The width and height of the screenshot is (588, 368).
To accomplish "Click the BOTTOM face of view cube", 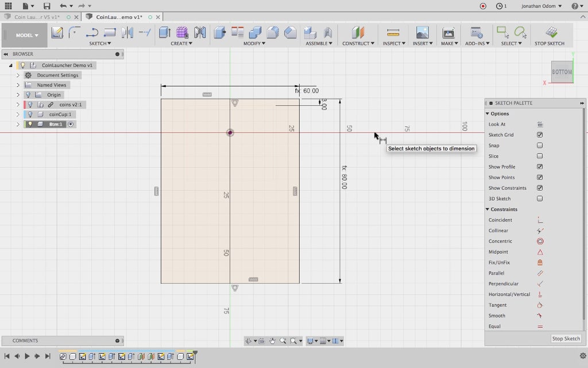I will tap(562, 72).
